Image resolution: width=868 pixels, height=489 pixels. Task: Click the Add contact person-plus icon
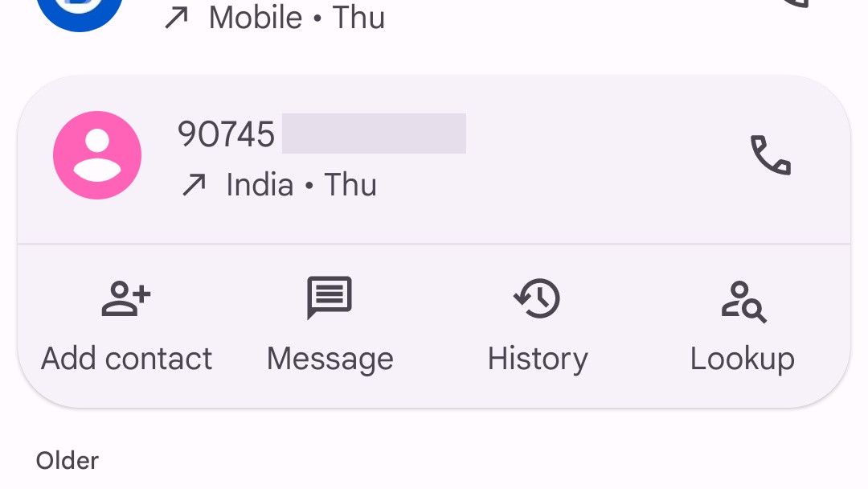126,299
